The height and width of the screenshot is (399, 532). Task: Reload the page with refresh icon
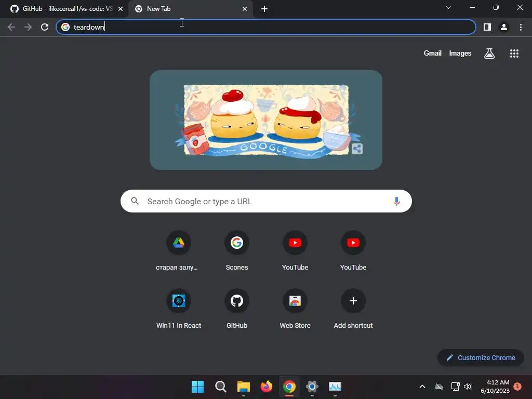[x=45, y=27]
